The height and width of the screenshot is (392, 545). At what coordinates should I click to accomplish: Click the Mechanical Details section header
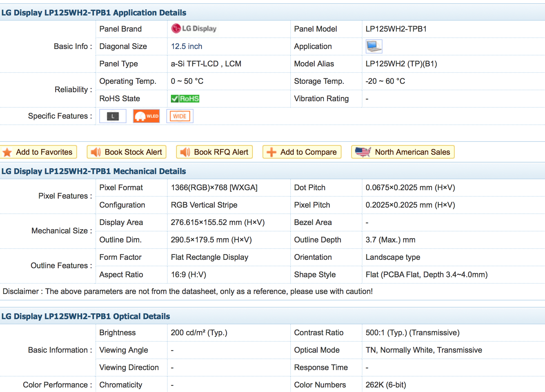point(272,171)
